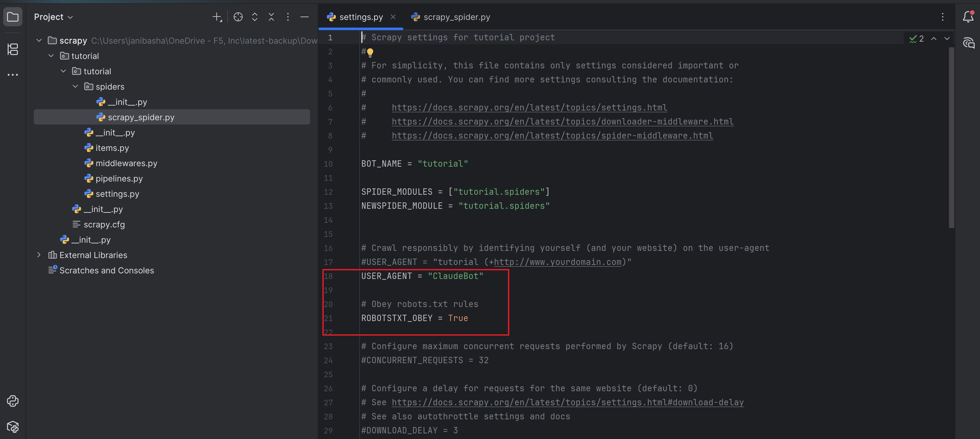Click the intention lightbulb on line 2
The width and height of the screenshot is (980, 439).
(370, 52)
